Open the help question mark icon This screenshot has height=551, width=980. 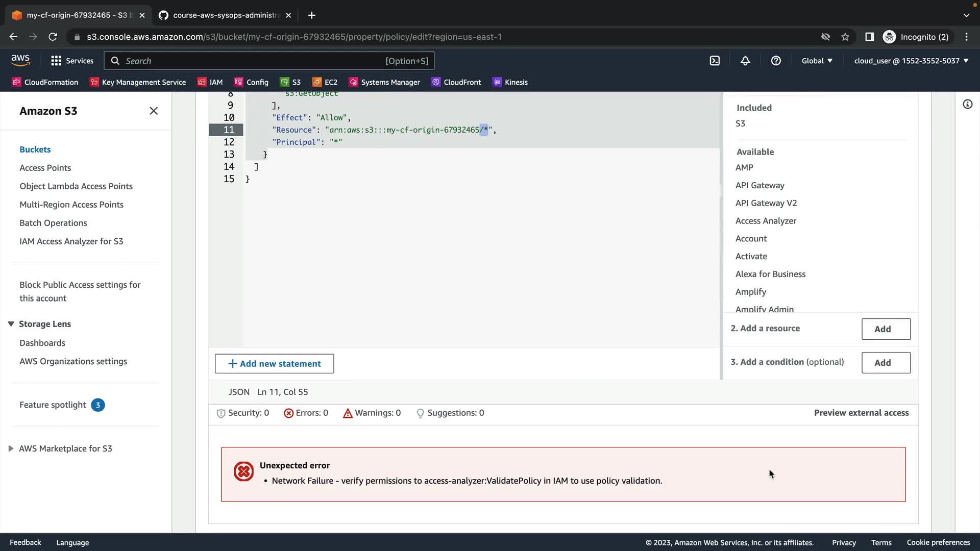coord(776,61)
